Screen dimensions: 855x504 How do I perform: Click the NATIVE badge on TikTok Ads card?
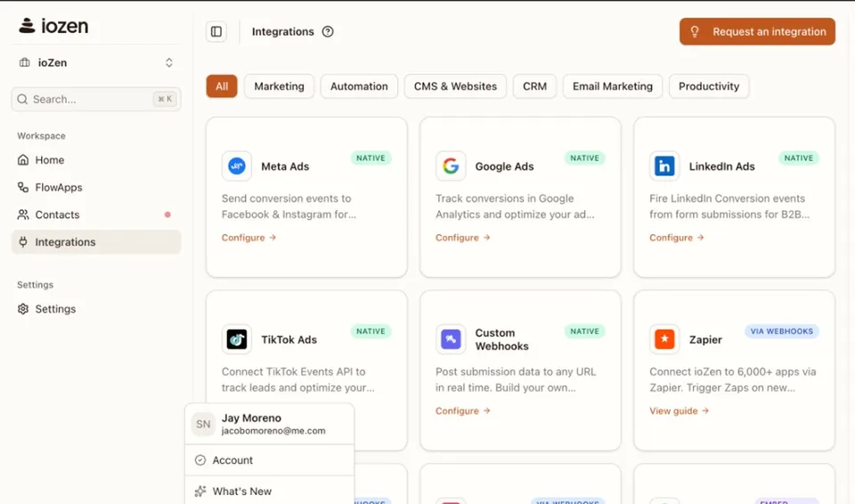370,331
